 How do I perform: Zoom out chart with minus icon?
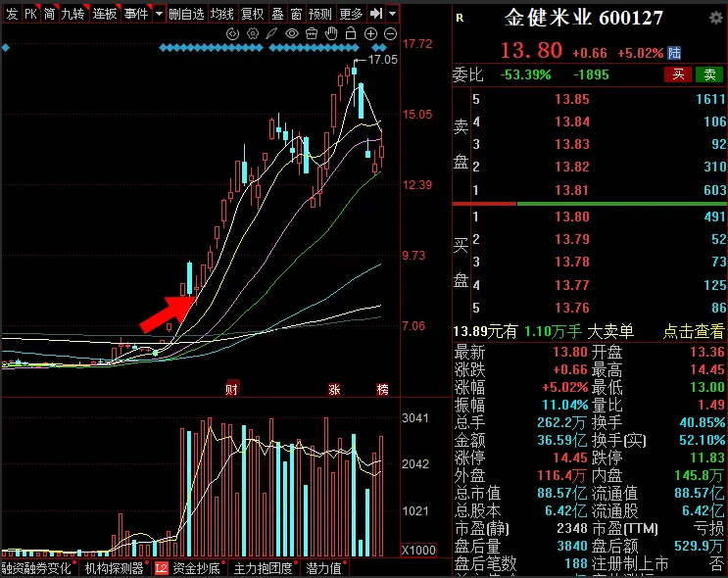pyautogui.click(x=391, y=34)
